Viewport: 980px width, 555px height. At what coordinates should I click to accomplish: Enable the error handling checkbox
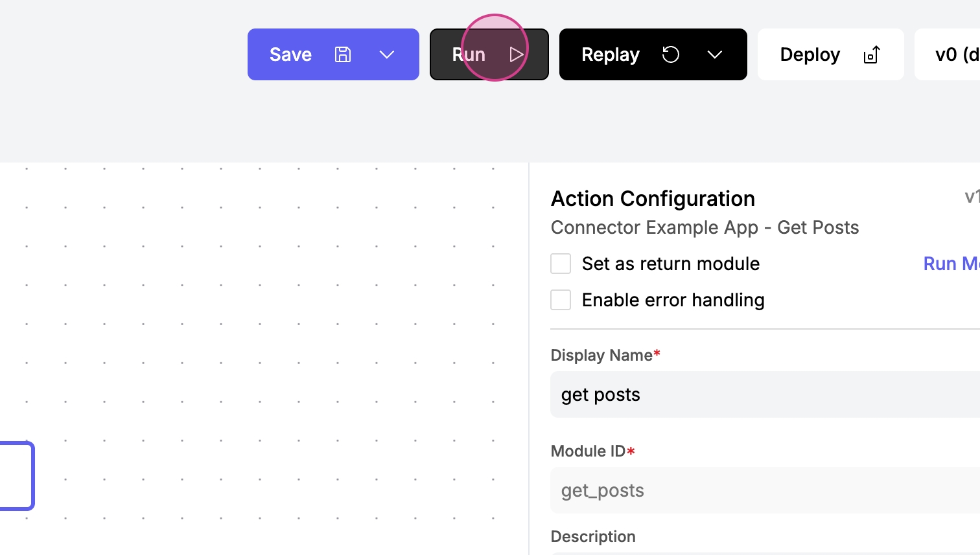tap(561, 300)
